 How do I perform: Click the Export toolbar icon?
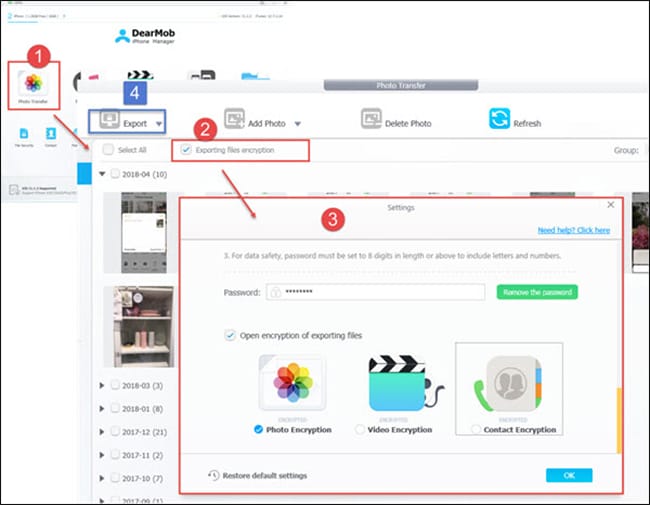pos(109,120)
